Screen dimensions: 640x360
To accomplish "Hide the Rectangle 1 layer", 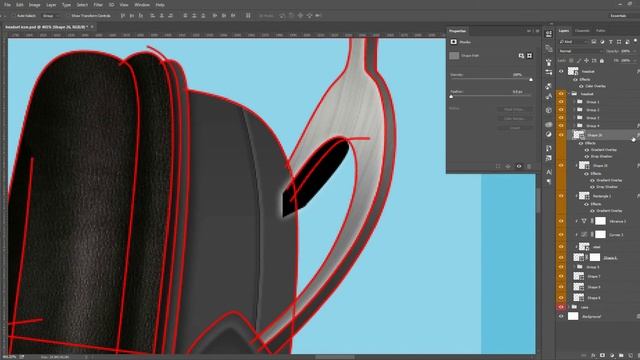I will 561,196.
